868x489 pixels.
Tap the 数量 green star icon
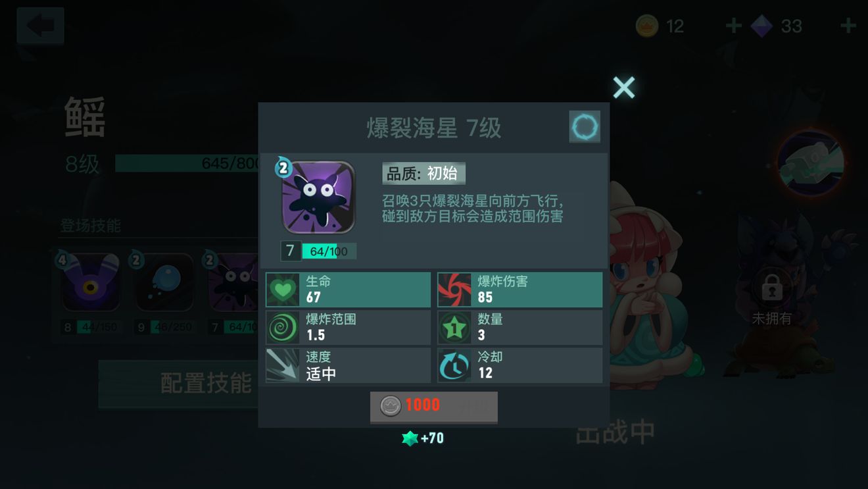(454, 328)
